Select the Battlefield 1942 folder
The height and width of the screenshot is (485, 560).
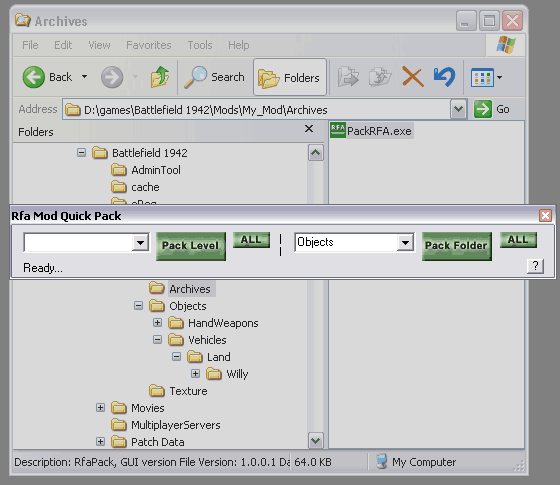(140, 153)
